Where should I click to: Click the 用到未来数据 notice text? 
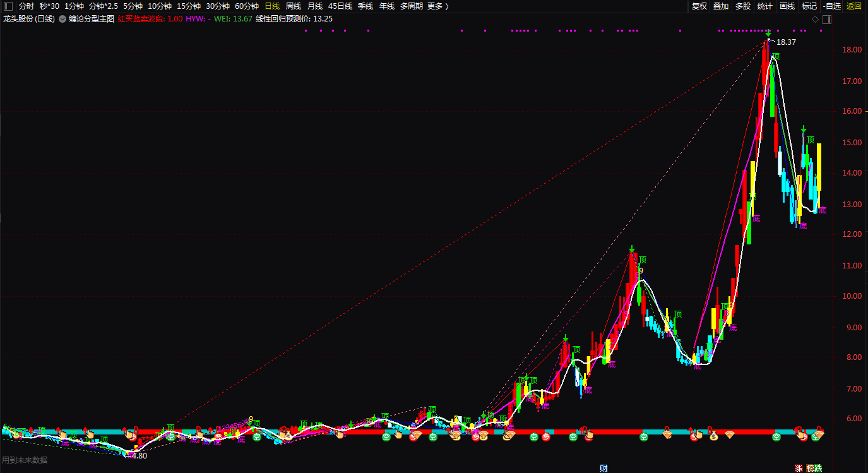click(25, 460)
